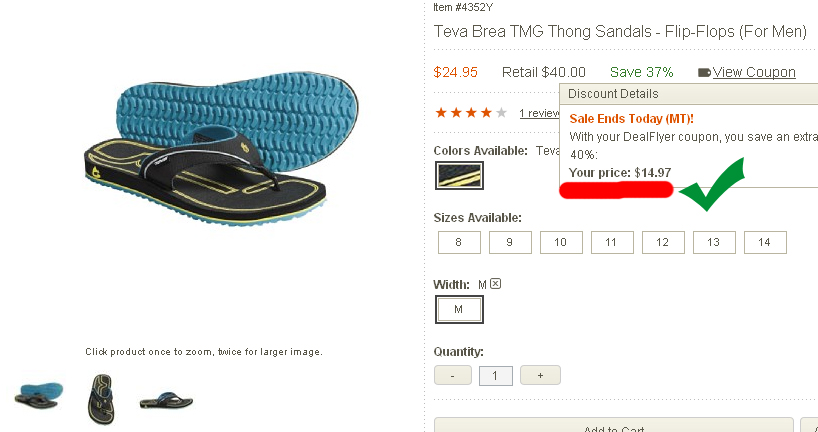
Task: Select the M width option
Action: coord(459,309)
